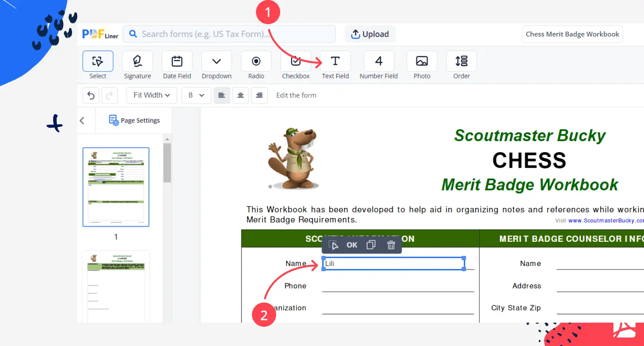The image size is (644, 346).
Task: Go to the PDFLiner logo home
Action: [x=100, y=34]
